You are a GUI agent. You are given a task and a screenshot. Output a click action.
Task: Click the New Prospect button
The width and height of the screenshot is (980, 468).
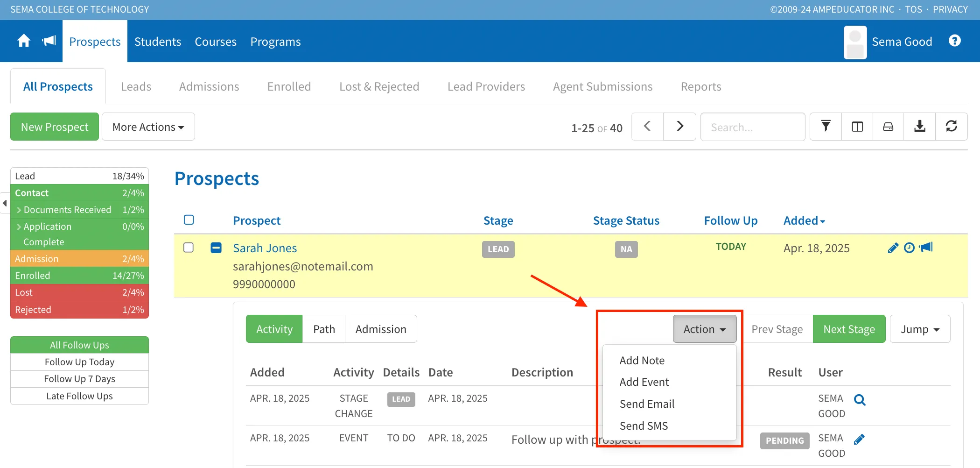tap(55, 127)
